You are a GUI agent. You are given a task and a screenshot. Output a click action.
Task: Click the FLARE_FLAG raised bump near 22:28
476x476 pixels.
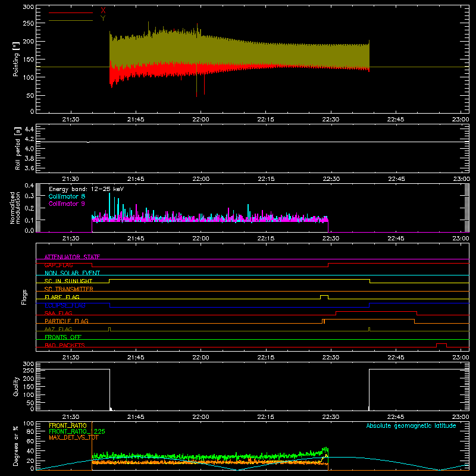click(324, 296)
